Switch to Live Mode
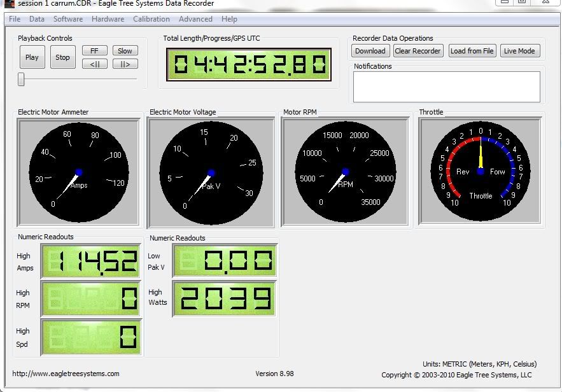This screenshot has height=392, width=562. pos(519,51)
